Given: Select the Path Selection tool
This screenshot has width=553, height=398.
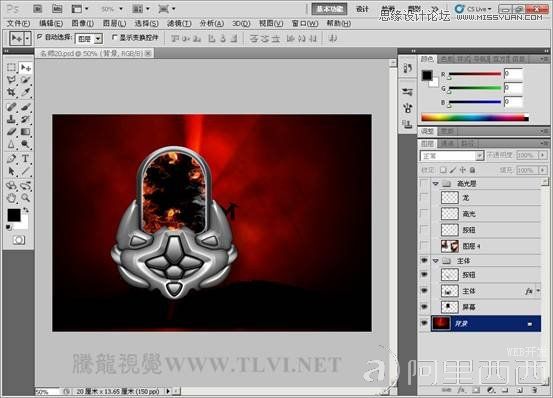Looking at the screenshot, I should (x=11, y=171).
